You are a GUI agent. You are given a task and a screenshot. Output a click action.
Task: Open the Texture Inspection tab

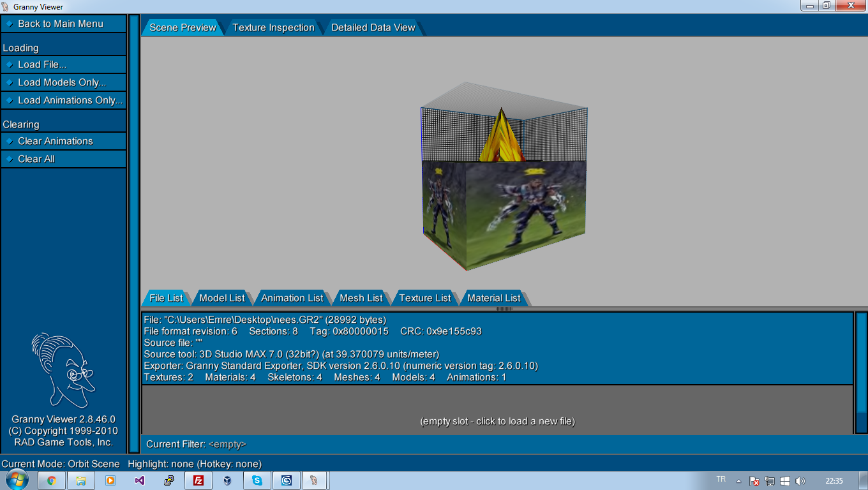273,27
